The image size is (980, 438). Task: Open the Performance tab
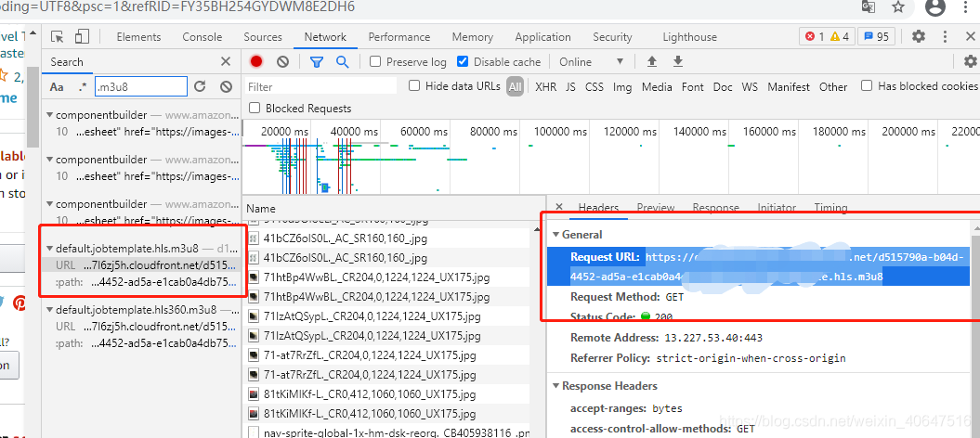pyautogui.click(x=399, y=37)
